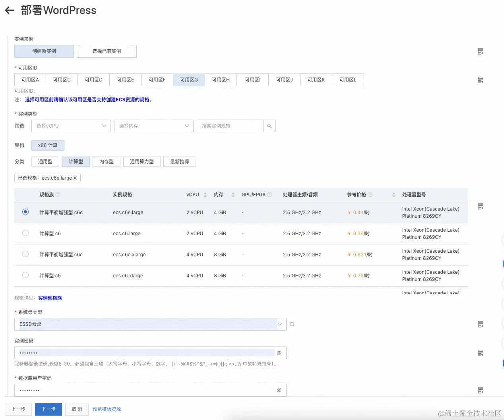Click the ¥ 0.41/时 price cell
Screen dimensions: 504x420
(x=359, y=213)
